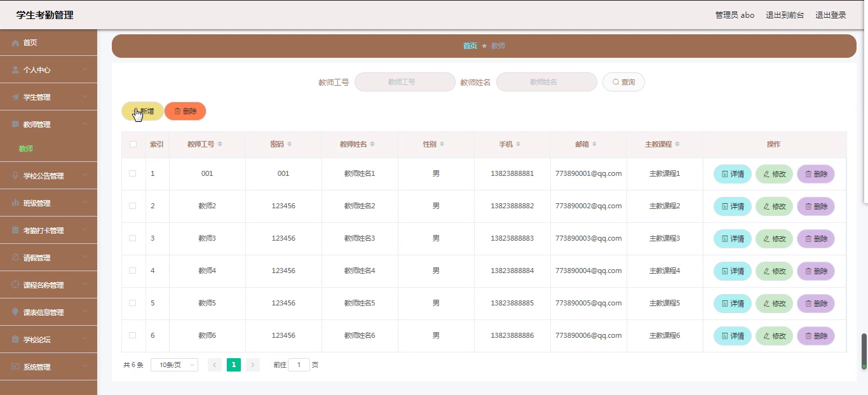Image resolution: width=868 pixels, height=395 pixels.
Task: Click the star icon in the breadcrumb
Action: tap(484, 46)
